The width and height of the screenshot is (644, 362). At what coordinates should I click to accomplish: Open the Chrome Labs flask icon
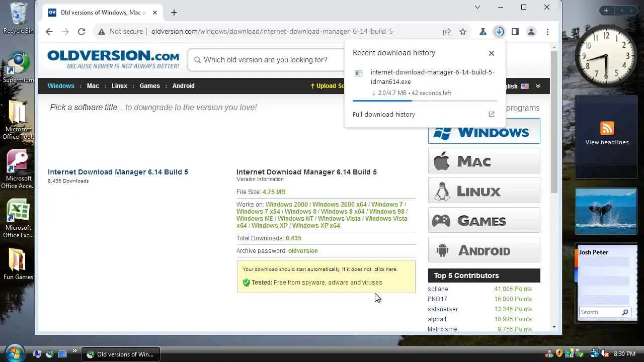(483, 32)
